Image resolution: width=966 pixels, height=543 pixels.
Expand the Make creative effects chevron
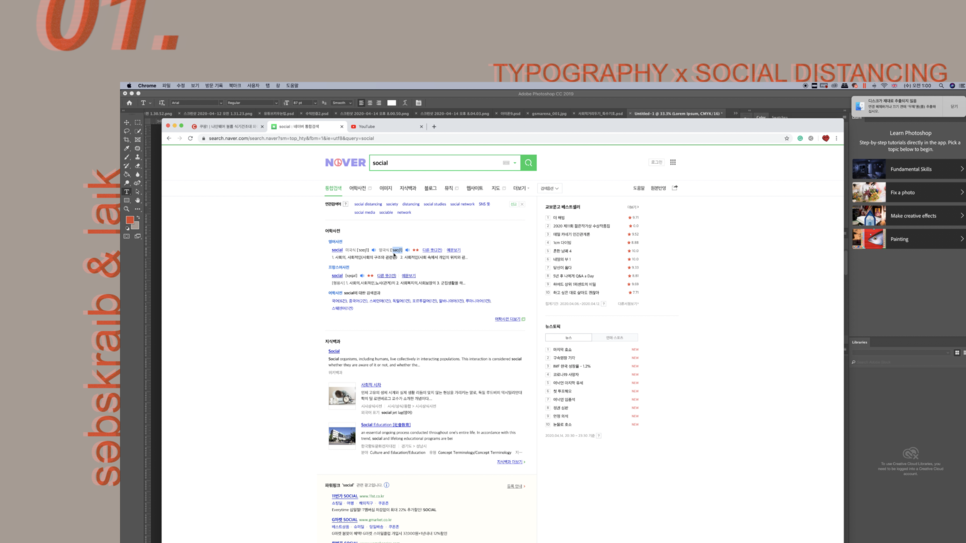tap(962, 216)
